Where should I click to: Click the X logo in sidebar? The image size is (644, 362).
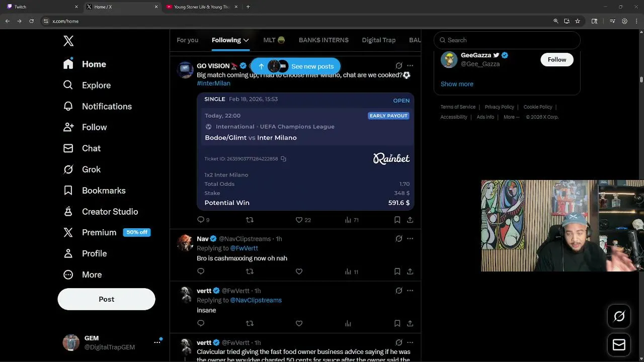(x=68, y=41)
